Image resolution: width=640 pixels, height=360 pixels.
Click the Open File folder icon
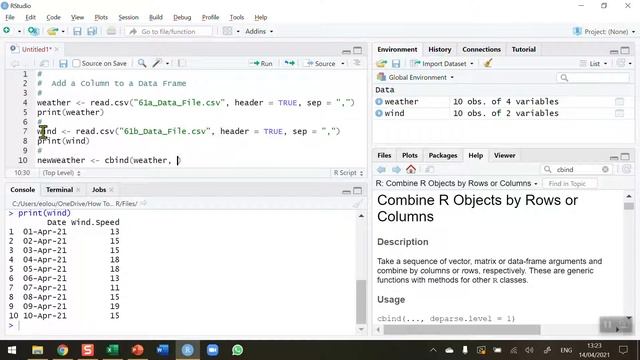[x=52, y=31]
